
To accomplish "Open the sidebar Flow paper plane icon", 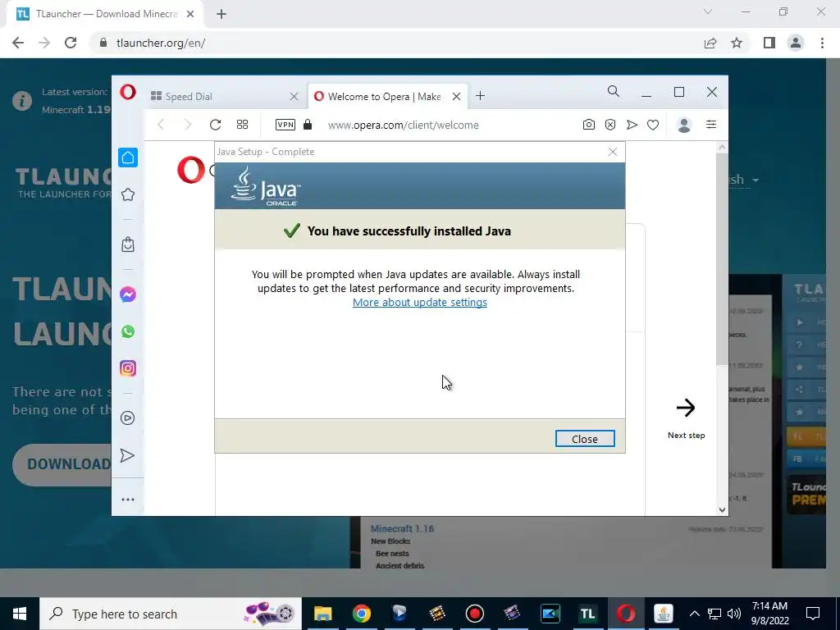I will pos(127,455).
